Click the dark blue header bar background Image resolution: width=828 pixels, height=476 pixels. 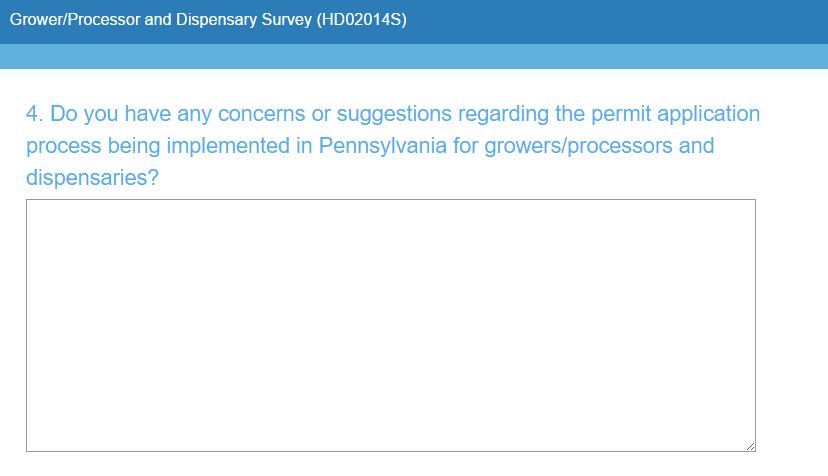tap(620, 20)
